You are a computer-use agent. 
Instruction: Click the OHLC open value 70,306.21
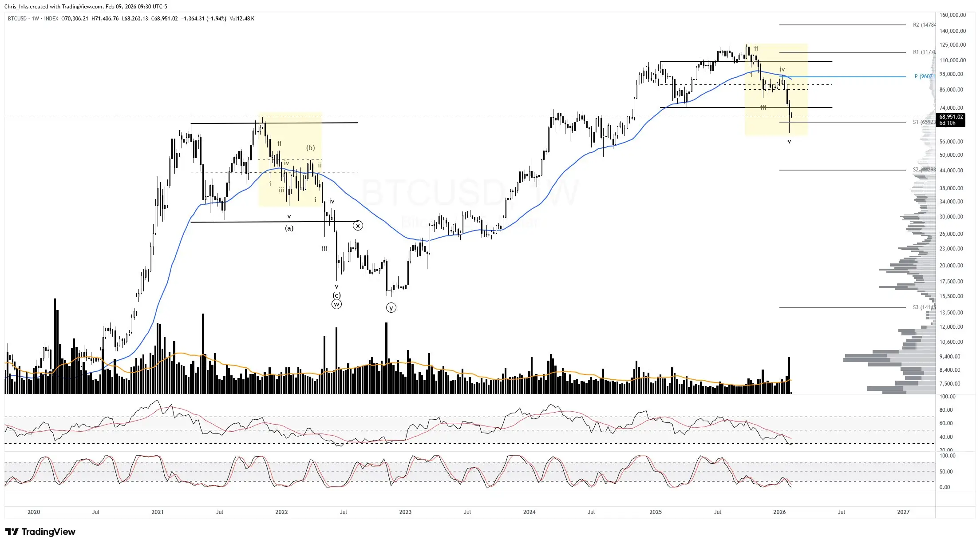[x=75, y=19]
